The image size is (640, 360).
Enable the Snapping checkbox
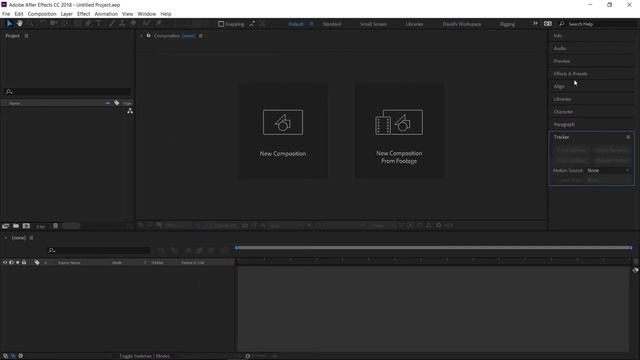(x=221, y=24)
